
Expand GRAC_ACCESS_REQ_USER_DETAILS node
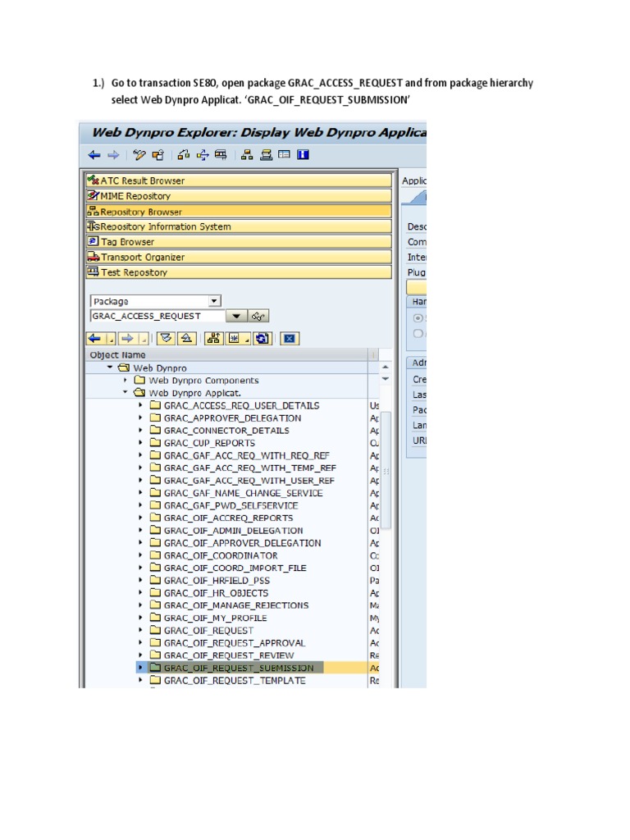141,405
